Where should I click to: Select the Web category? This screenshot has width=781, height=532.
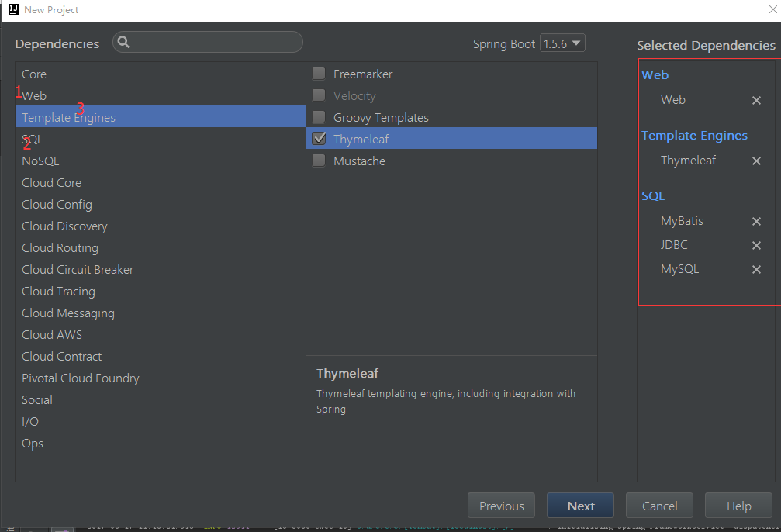click(x=161, y=95)
